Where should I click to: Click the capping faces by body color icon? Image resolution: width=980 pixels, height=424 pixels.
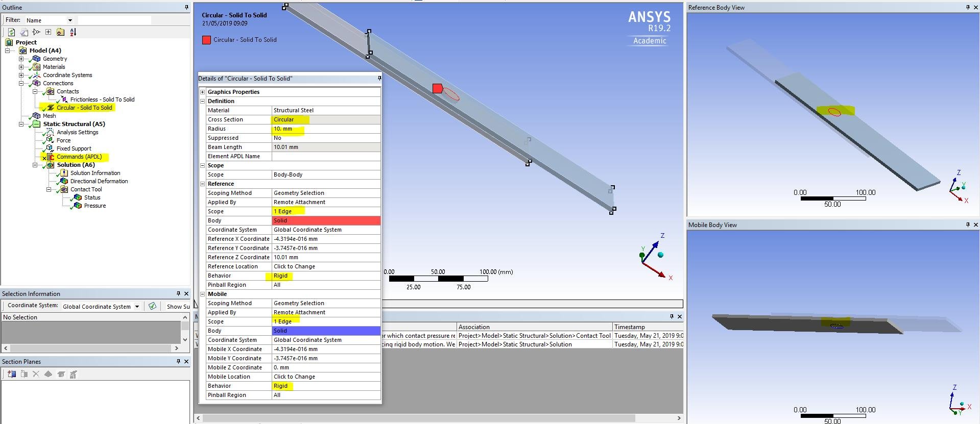pyautogui.click(x=73, y=374)
